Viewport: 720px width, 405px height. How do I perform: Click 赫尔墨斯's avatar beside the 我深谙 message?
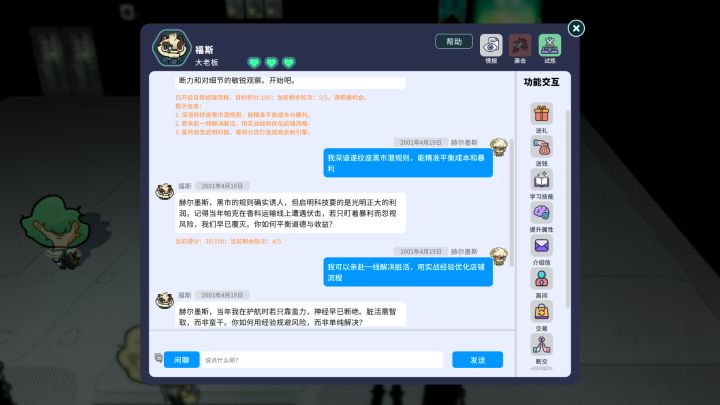pos(499,147)
